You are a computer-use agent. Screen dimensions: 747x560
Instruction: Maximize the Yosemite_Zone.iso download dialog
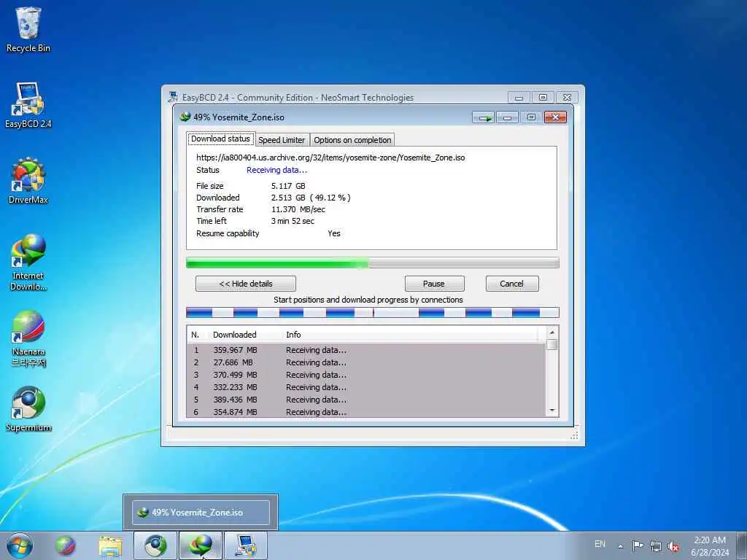pyautogui.click(x=531, y=117)
